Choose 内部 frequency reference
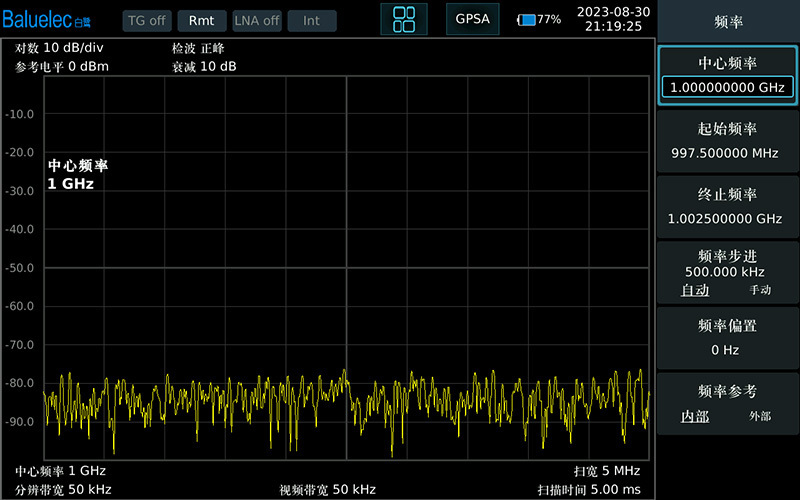The width and height of the screenshot is (800, 500). coord(695,416)
